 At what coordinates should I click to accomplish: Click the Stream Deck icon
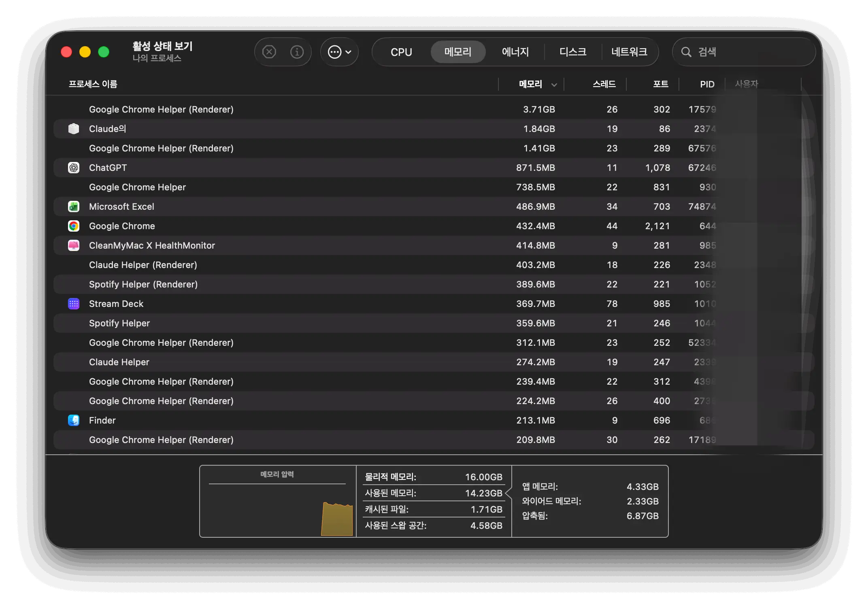(74, 304)
